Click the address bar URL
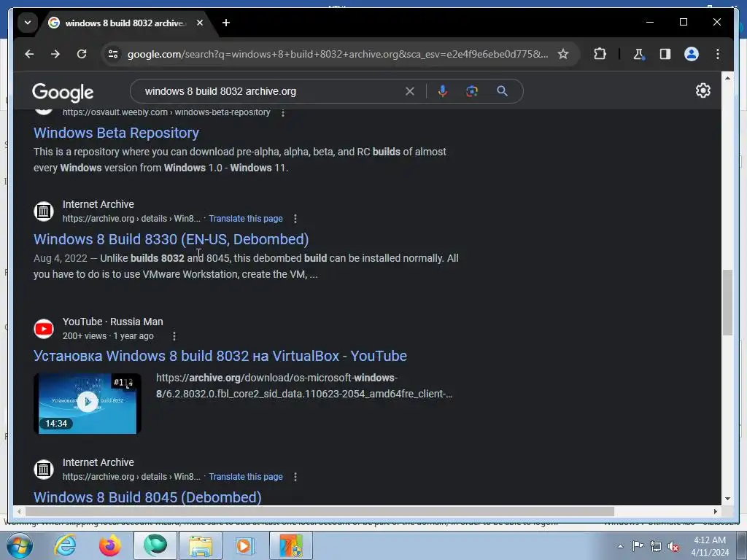This screenshot has width=747, height=560. 337,54
